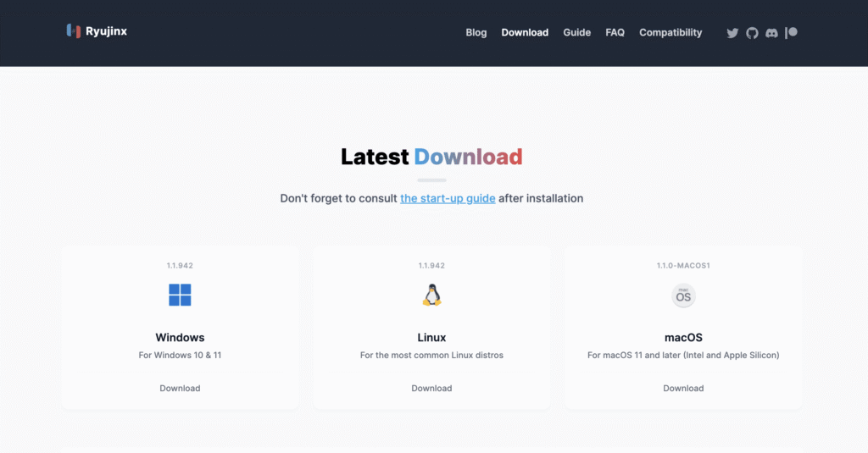Screen dimensions: 868x453
Task: Follow the start-up guide hyperlink
Action: [x=448, y=198]
